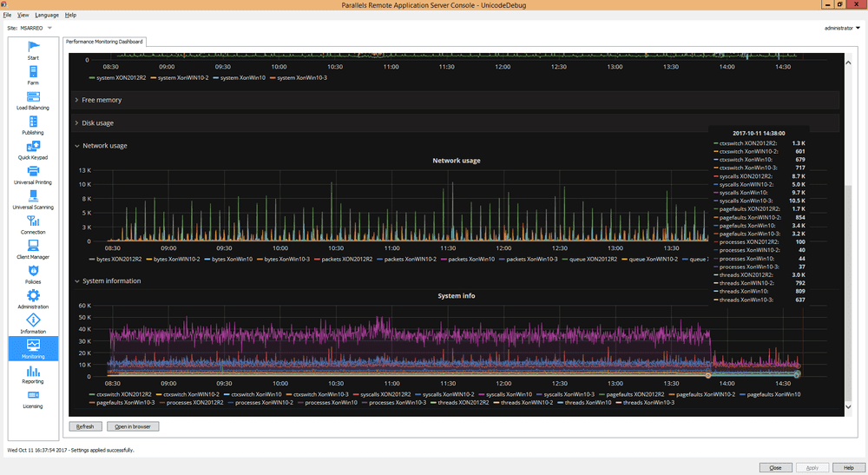The height and width of the screenshot is (475, 868).
Task: Collapse the System information panel
Action: click(x=111, y=280)
